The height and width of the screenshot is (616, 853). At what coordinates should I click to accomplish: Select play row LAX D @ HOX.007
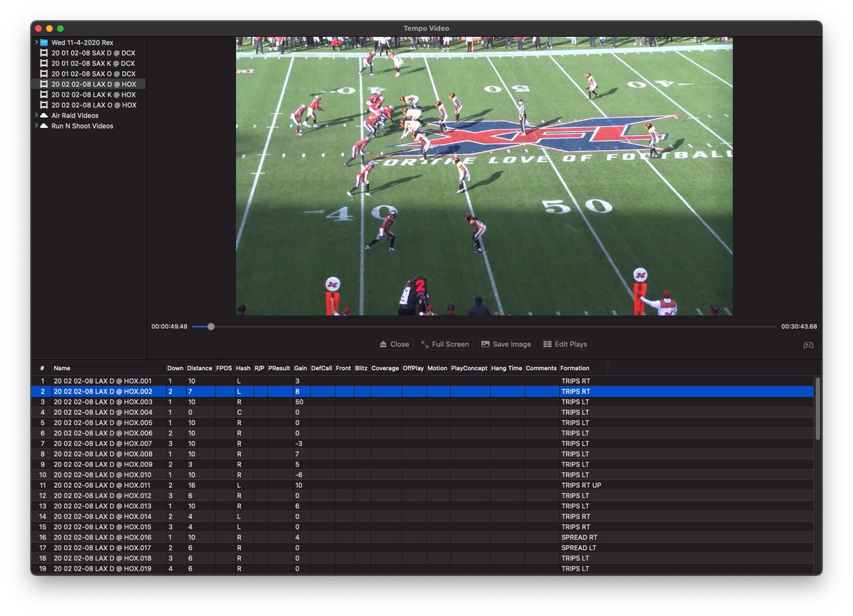(423, 443)
